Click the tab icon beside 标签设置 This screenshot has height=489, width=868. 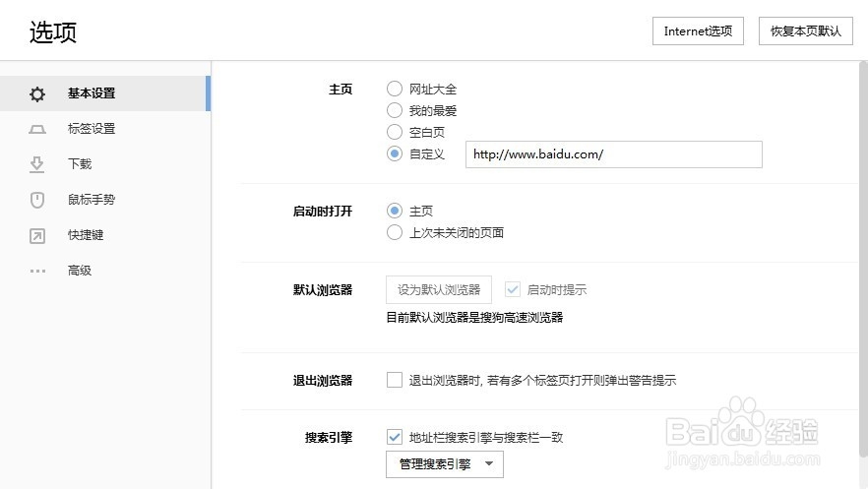pyautogui.click(x=37, y=130)
